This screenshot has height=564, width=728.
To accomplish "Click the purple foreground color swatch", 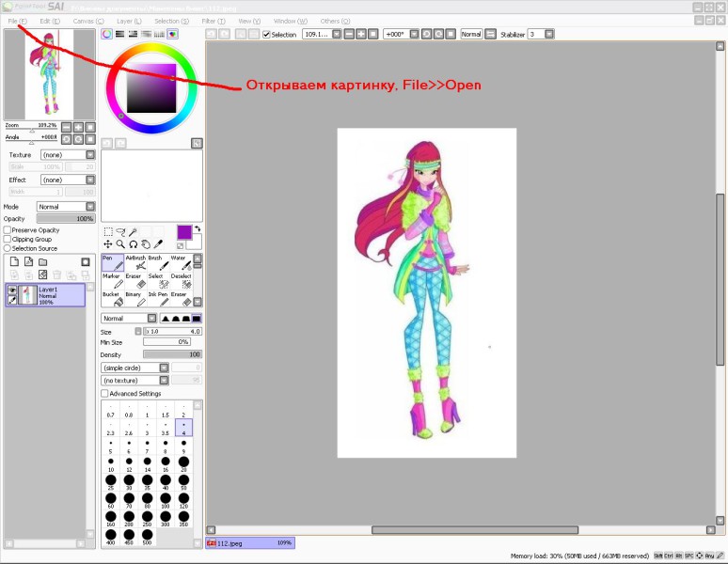I will point(184,232).
